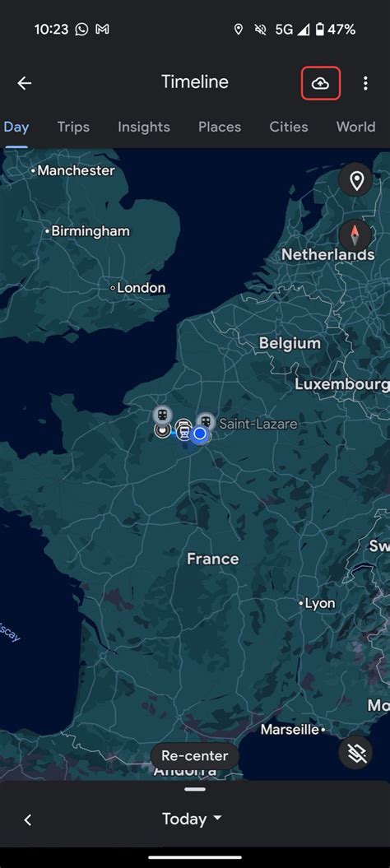This screenshot has height=868, width=390.
Task: Select the leftmost transit marker
Action: tap(162, 414)
